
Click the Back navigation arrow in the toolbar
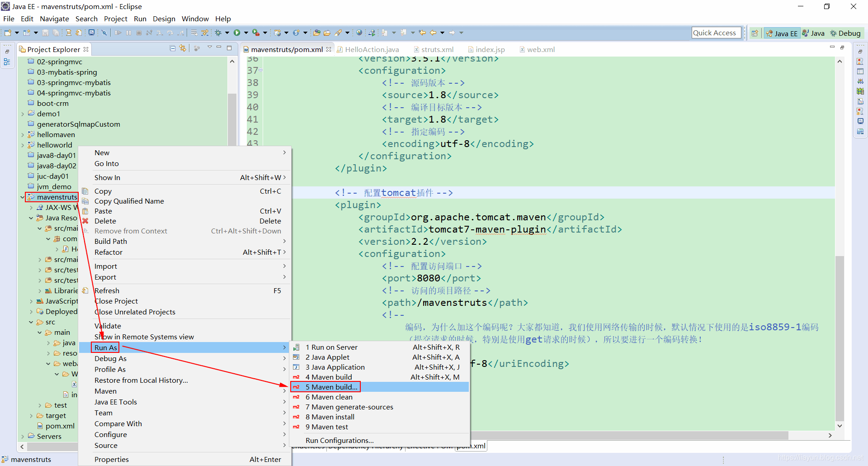tap(433, 33)
